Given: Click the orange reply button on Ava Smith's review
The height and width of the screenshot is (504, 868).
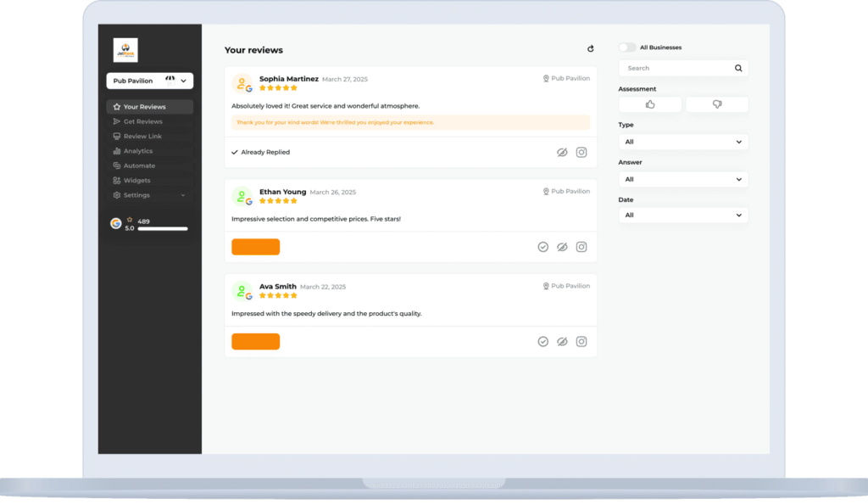Looking at the screenshot, I should click(256, 342).
